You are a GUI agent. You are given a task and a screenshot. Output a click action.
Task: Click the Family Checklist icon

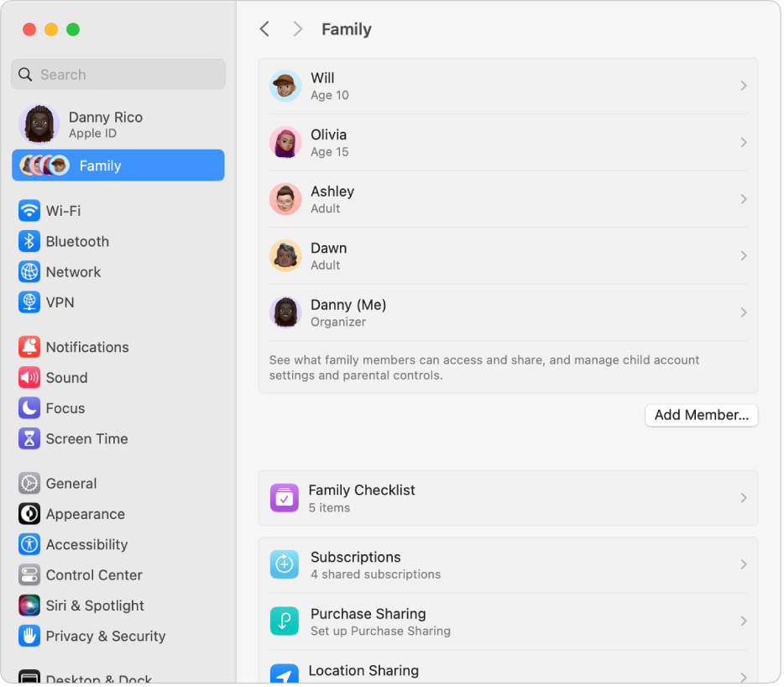[285, 497]
